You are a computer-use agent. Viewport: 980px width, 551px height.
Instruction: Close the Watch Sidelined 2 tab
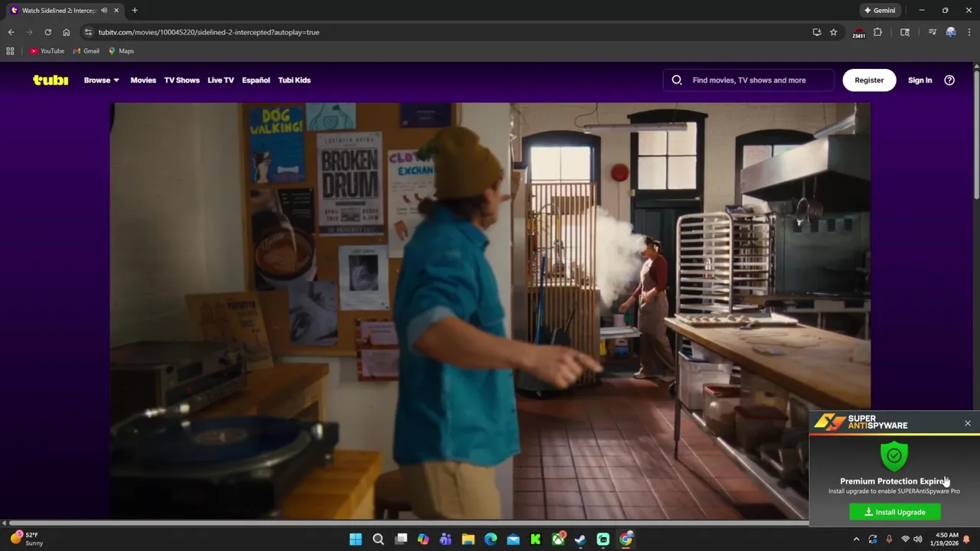[117, 11]
